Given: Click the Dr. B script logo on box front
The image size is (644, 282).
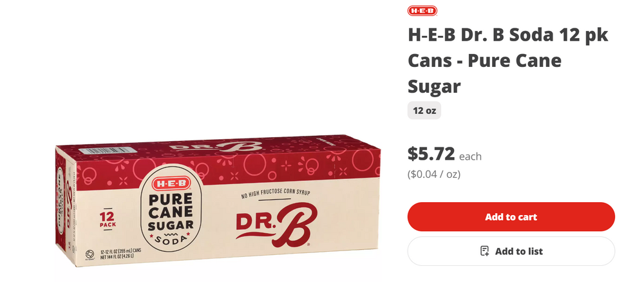Looking at the screenshot, I should point(273,227).
